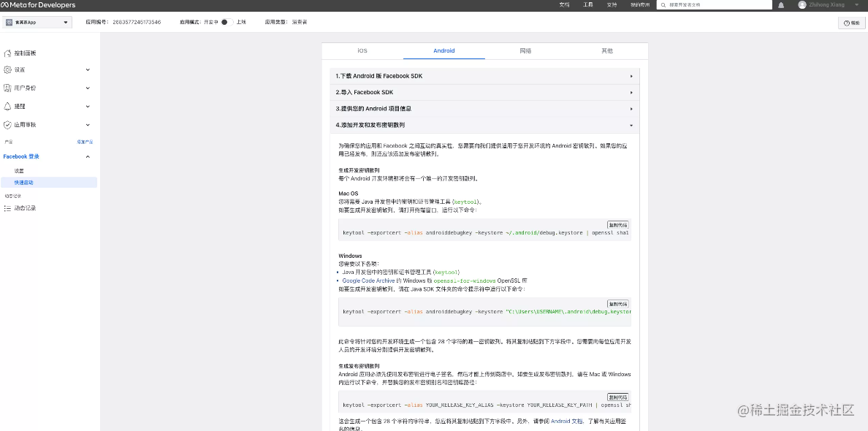This screenshot has height=431, width=868.
Task: Switch to the 网络 tab
Action: (x=525, y=50)
